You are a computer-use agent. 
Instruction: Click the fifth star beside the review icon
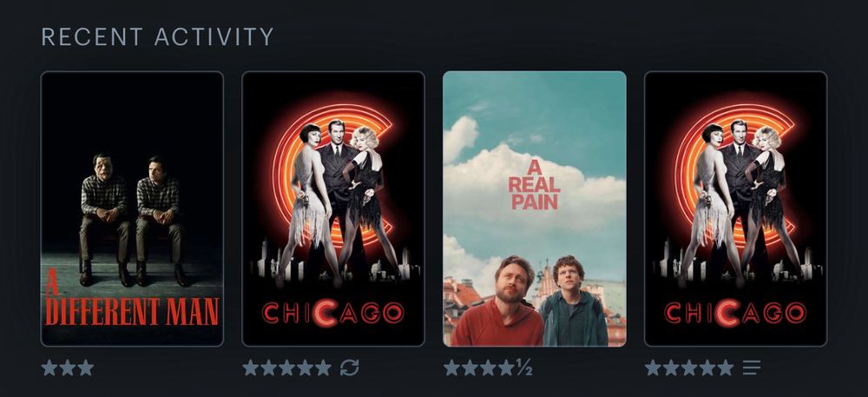(725, 367)
